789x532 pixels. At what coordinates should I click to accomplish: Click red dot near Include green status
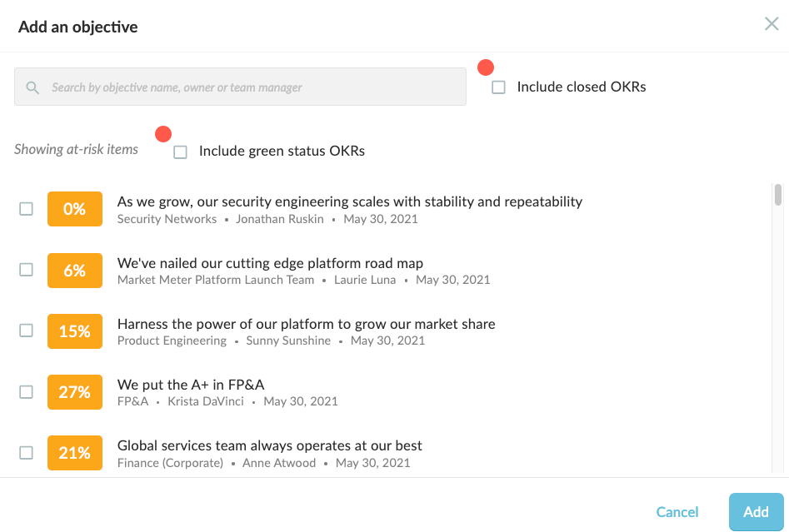(x=163, y=134)
